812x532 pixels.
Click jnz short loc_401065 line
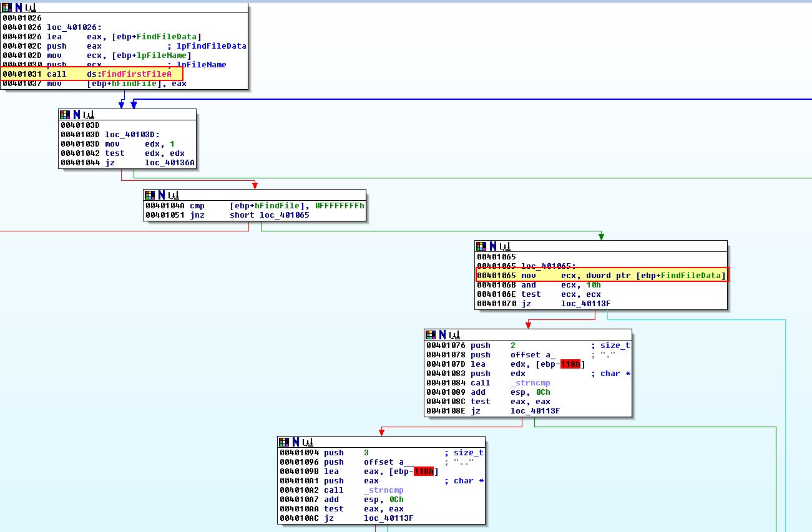click(x=227, y=215)
